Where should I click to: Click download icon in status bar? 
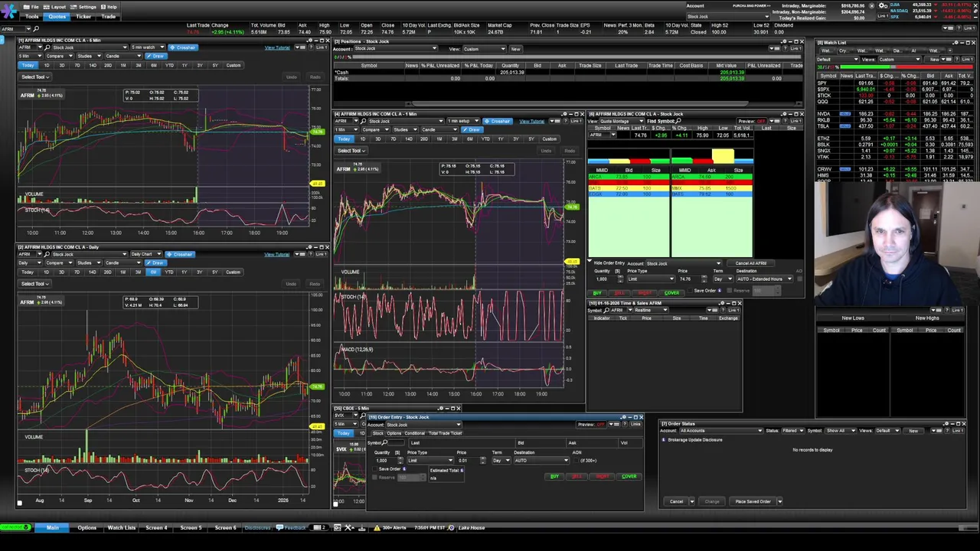coord(362,527)
